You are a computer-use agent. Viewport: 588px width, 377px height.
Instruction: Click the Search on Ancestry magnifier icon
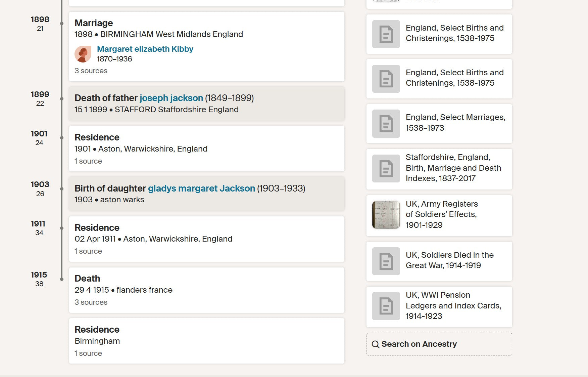coord(376,344)
